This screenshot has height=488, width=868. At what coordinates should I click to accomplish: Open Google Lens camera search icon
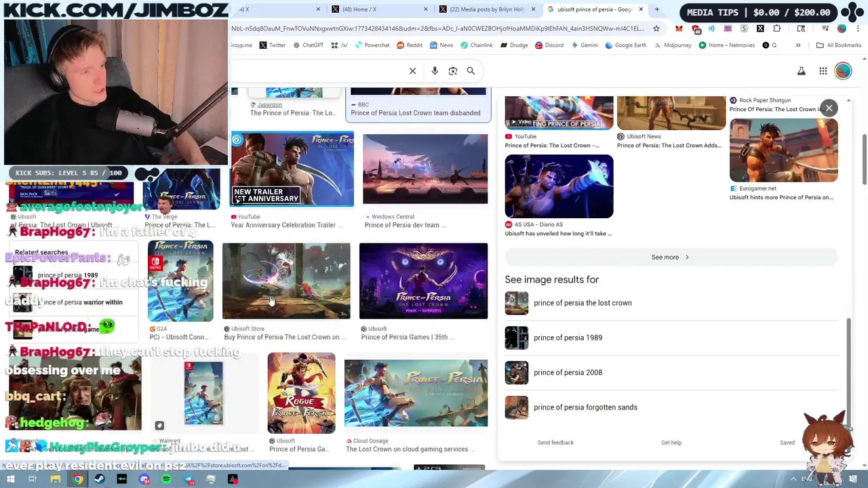(453, 70)
